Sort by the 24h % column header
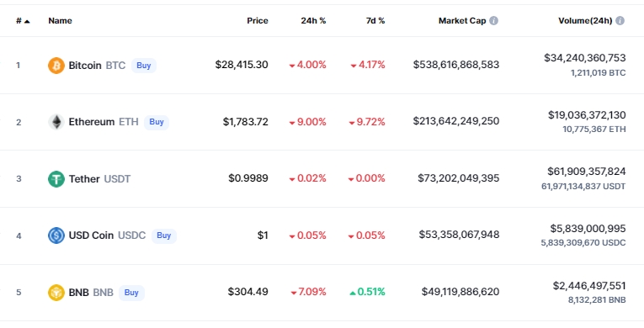The image size is (644, 328). [313, 20]
